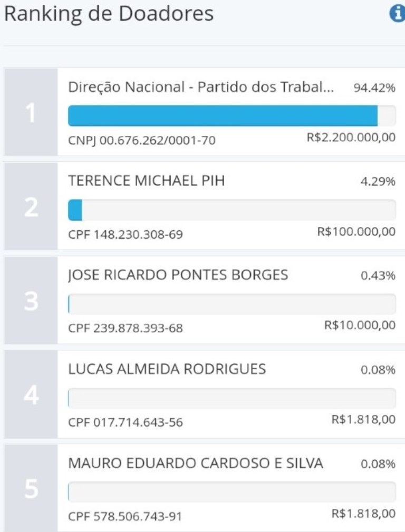Open MAURO EDUARDO CARDOSO E SILVA entry
Screen dimensions: 405x532
click(x=195, y=463)
